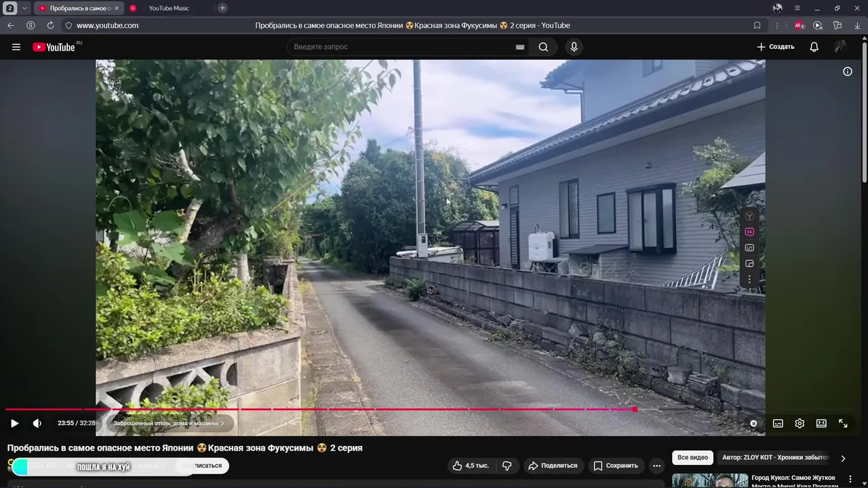Viewport: 868px width, 488px height.
Task: Open Yandex Alice icon in video overlay
Action: pyautogui.click(x=749, y=216)
